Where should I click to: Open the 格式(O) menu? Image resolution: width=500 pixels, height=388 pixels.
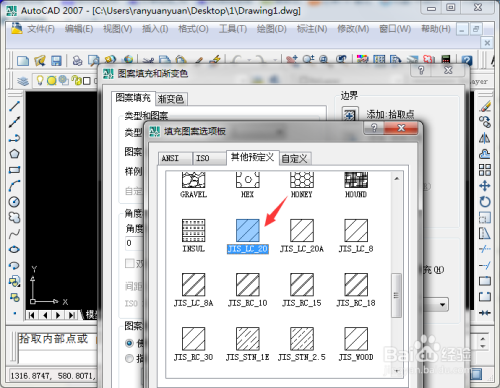pyautogui.click(x=193, y=29)
